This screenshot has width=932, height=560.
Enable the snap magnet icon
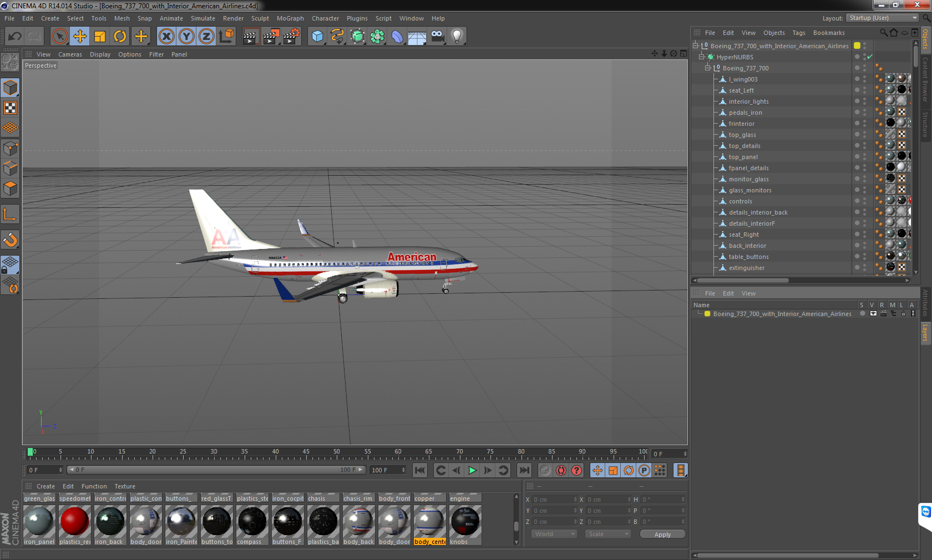[x=11, y=240]
